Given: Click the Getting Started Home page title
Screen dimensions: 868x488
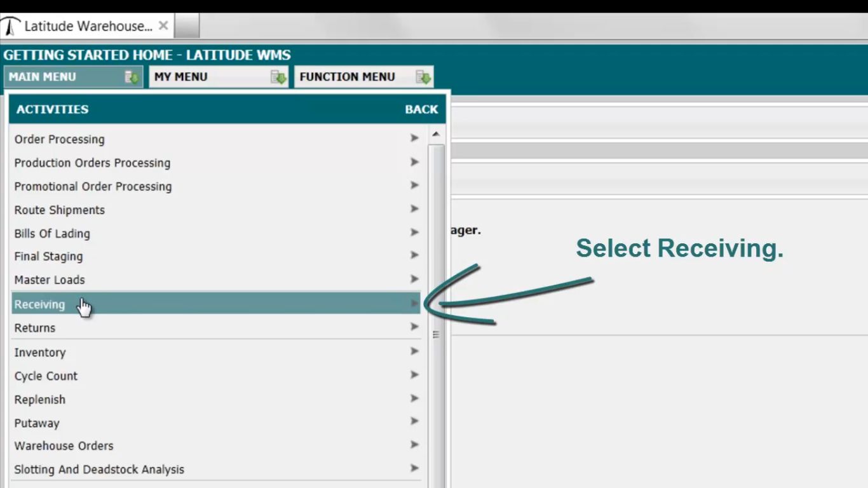Looking at the screenshot, I should point(147,55).
